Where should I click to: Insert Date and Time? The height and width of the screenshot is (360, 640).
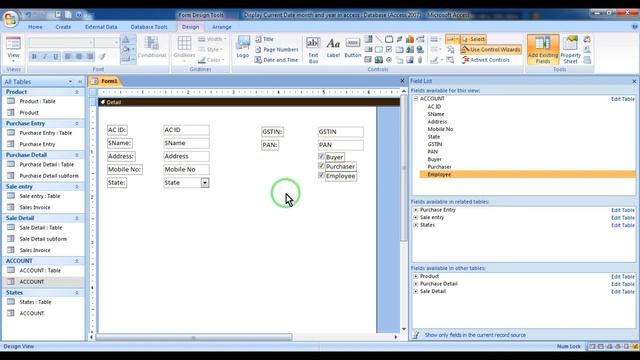pyautogui.click(x=276, y=60)
